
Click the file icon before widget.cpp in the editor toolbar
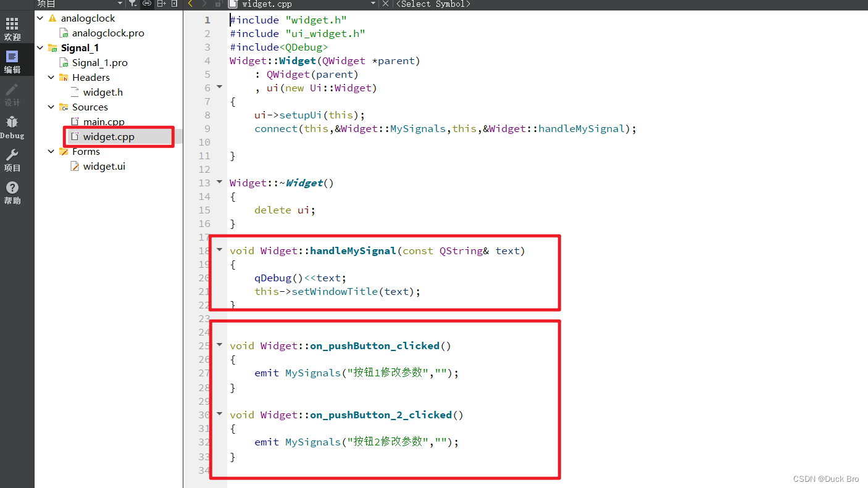pyautogui.click(x=233, y=4)
